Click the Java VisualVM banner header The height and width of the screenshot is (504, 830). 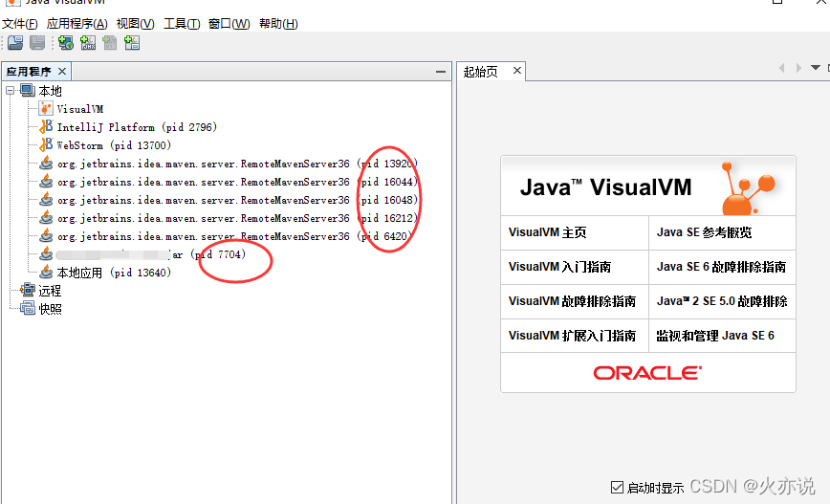[x=648, y=186]
